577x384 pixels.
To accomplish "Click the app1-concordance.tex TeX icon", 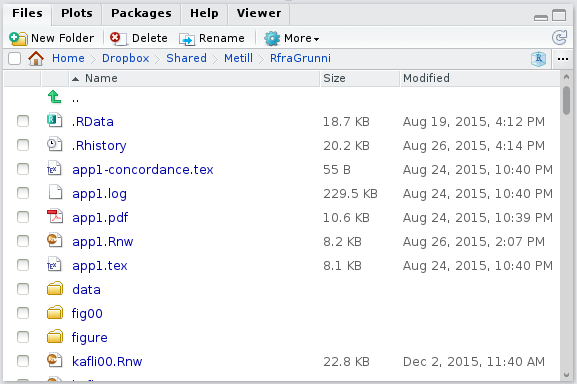I will click(54, 168).
